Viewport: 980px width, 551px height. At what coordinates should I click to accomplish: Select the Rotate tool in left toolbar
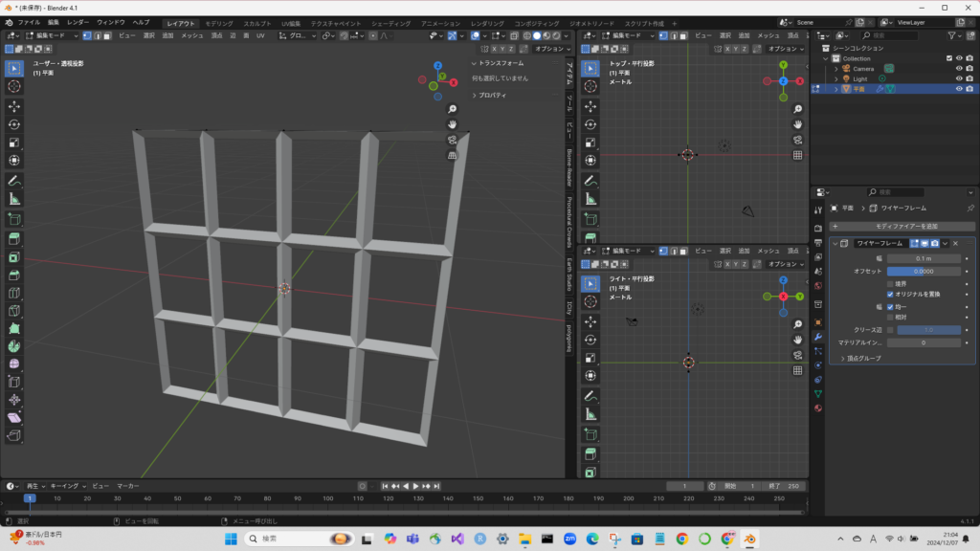[x=14, y=124]
